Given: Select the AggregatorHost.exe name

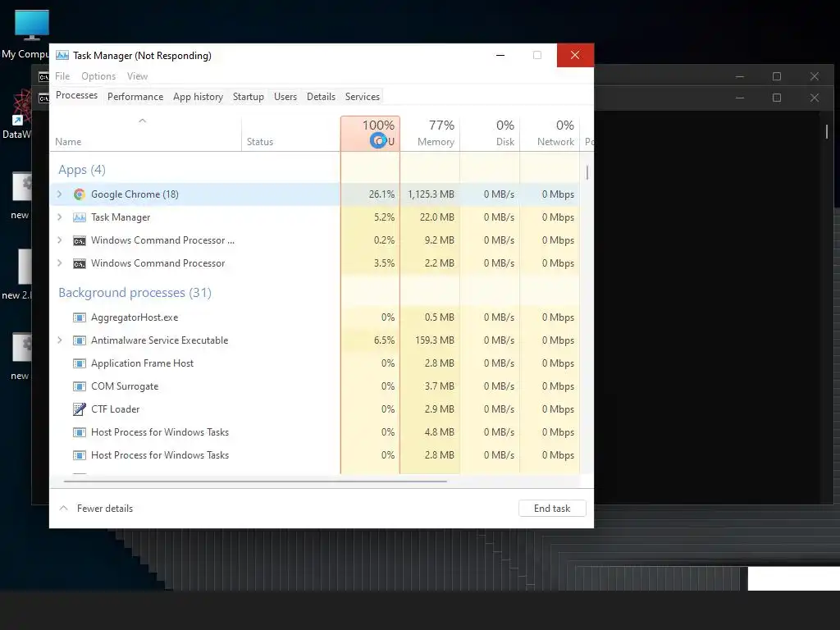Looking at the screenshot, I should click(135, 317).
